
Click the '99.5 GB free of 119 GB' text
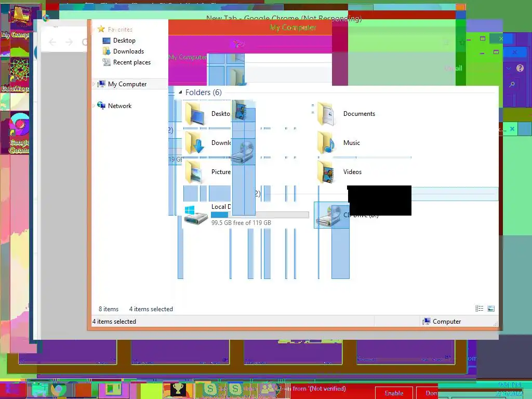click(x=241, y=222)
